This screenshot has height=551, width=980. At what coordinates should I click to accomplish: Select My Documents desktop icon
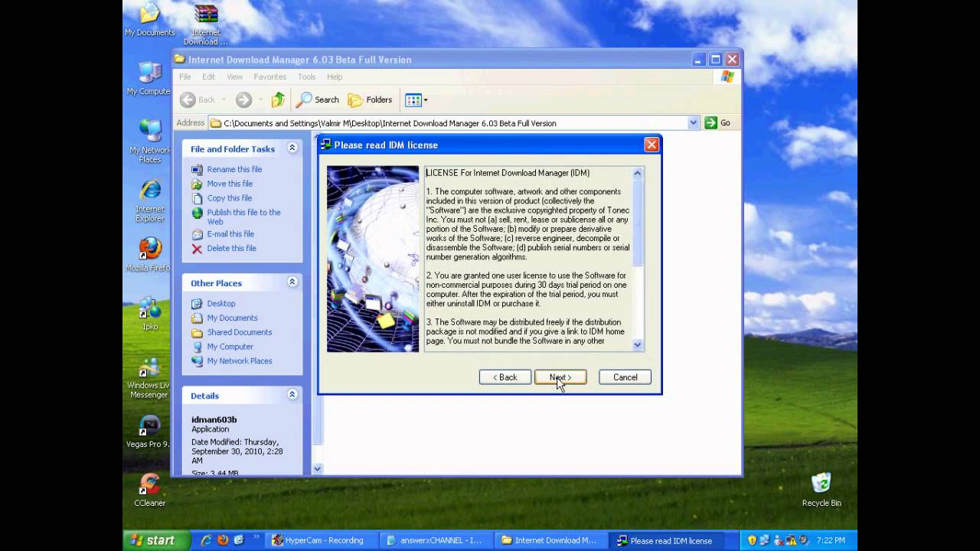(150, 20)
